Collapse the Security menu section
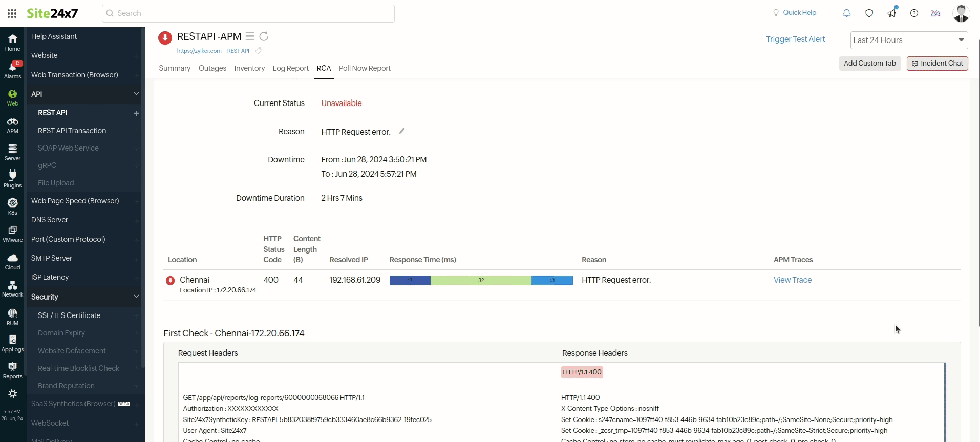The width and height of the screenshot is (980, 442). tap(136, 297)
